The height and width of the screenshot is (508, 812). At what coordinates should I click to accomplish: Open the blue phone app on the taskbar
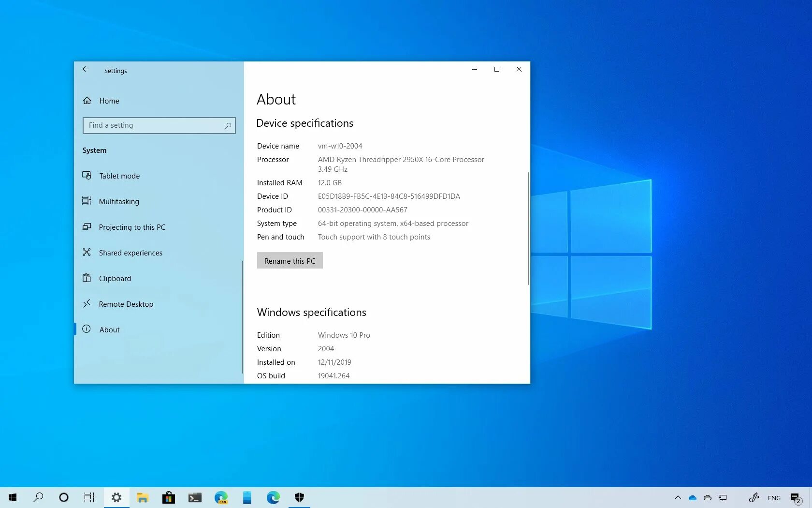[247, 497]
